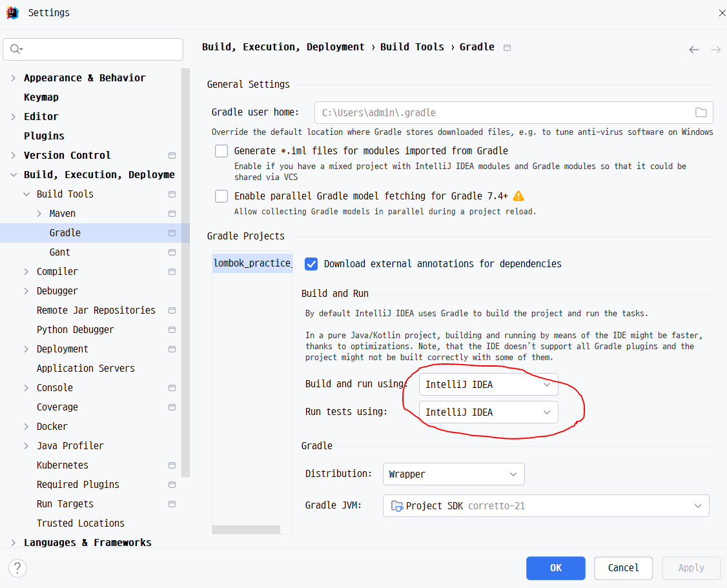Viewport: 727px width, 588px height.
Task: Open the Gradle JVM dropdown
Action: point(546,506)
